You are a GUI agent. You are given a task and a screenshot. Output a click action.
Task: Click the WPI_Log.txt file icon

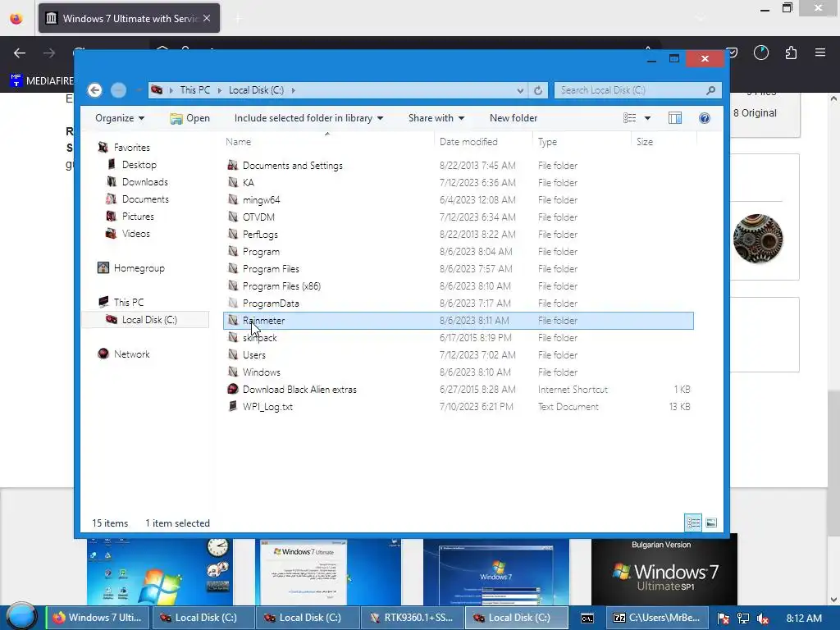point(232,406)
